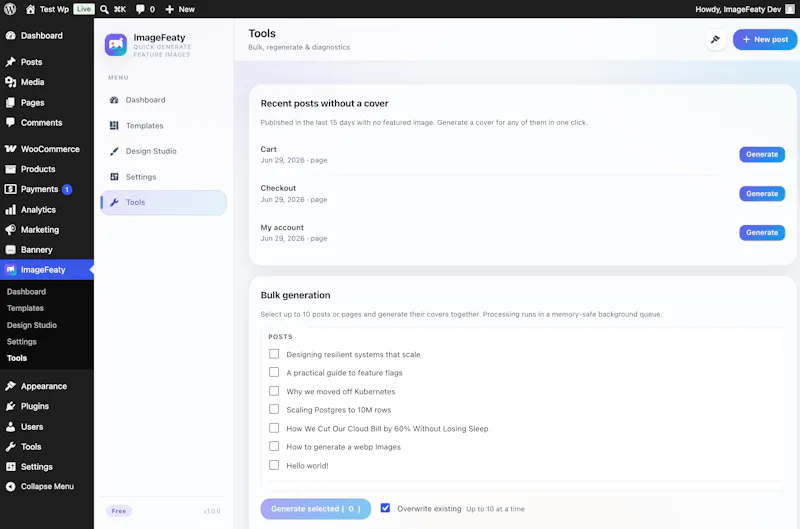Click Generate for the My account page
Viewport: 800px width, 529px height.
coord(762,233)
